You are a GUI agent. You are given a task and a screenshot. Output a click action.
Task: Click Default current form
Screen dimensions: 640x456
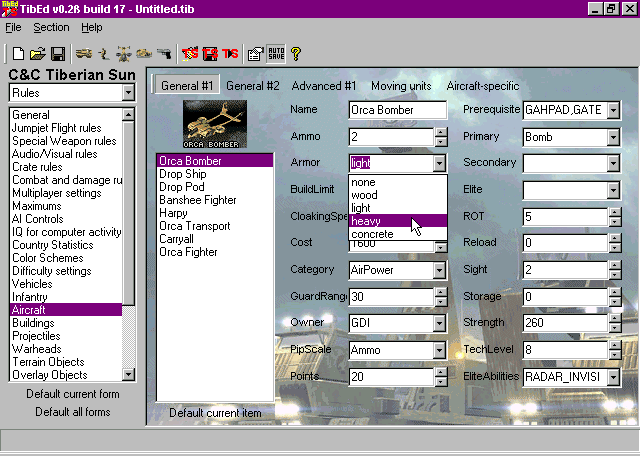pos(73,394)
